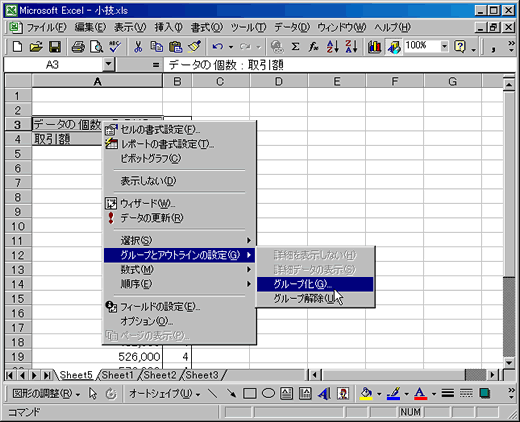Screen dimensions: 520x422
Task: Open the Name Box dropdown arrow
Action: click(108, 64)
